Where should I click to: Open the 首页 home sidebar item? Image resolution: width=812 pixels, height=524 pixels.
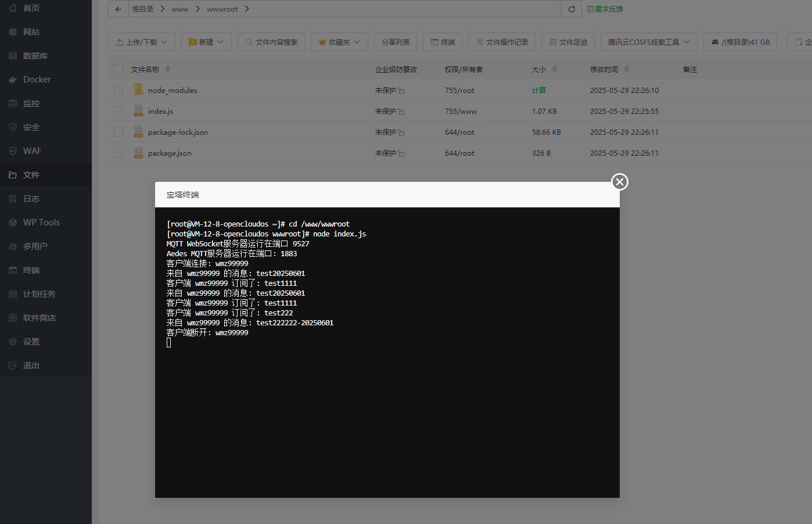point(31,8)
